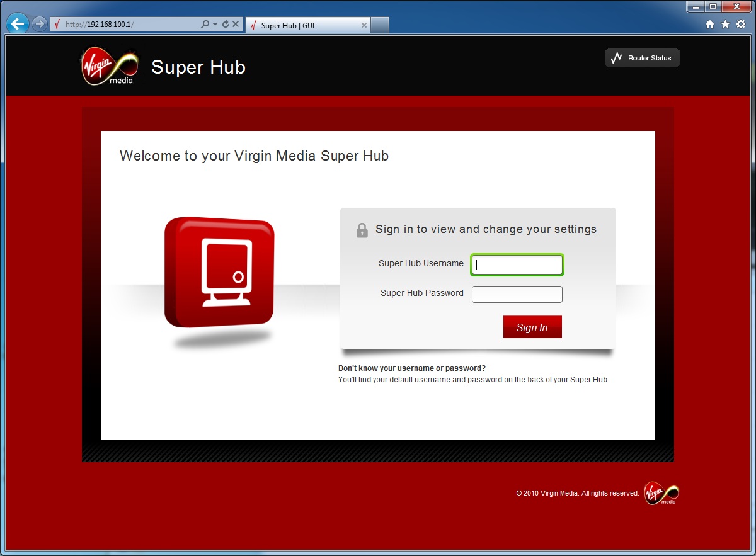
Task: Open the address bar dropdown arrow
Action: coord(215,25)
